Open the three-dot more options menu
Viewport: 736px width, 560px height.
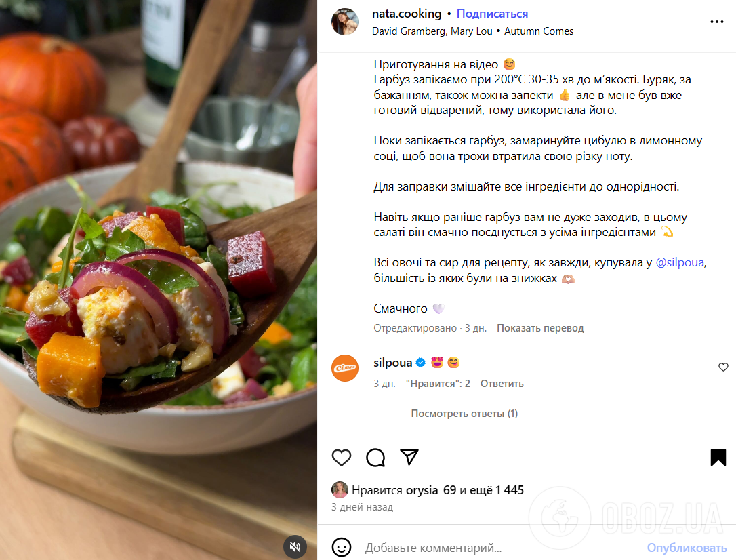717,22
